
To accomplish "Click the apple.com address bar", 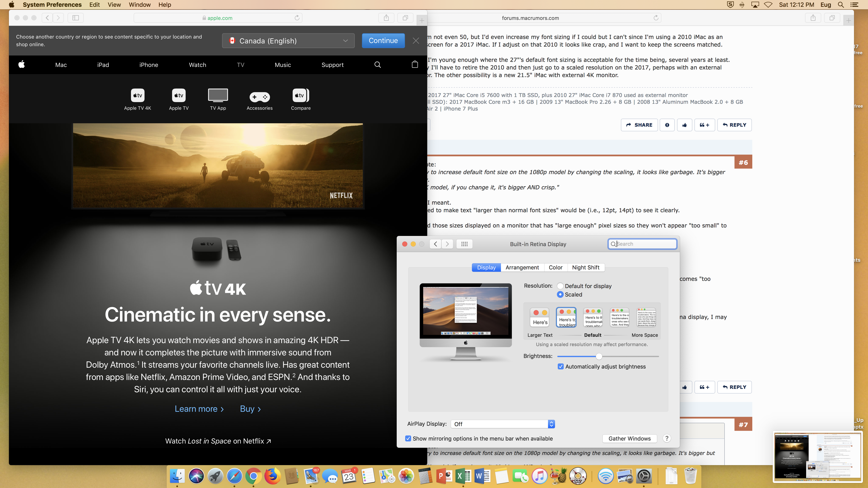I will click(x=218, y=18).
